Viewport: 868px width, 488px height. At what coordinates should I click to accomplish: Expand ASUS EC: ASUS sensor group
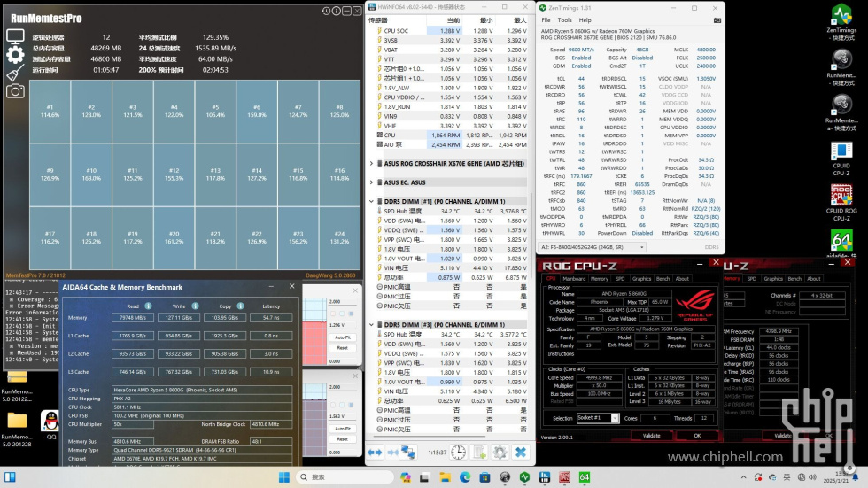[371, 182]
